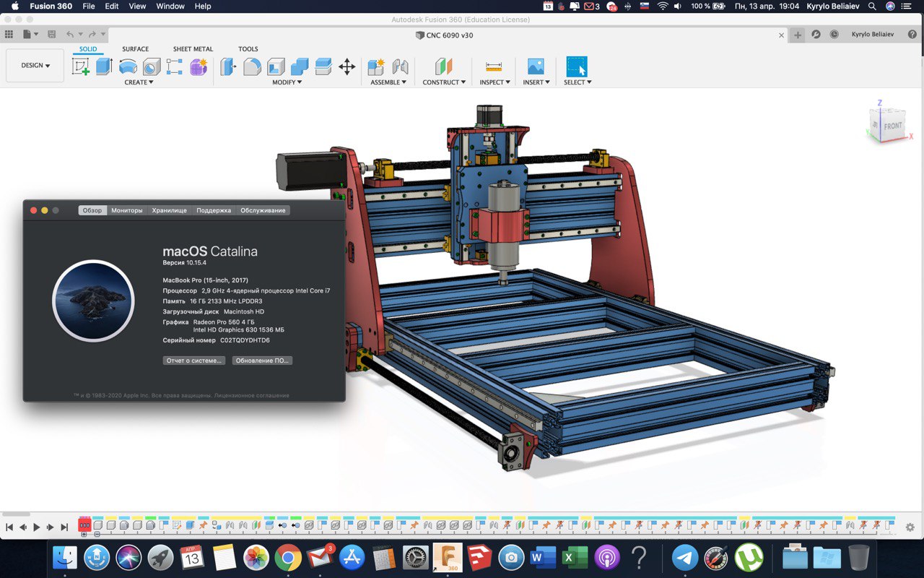
Task: Click the FRONT face of the ViewCube
Action: point(892,126)
